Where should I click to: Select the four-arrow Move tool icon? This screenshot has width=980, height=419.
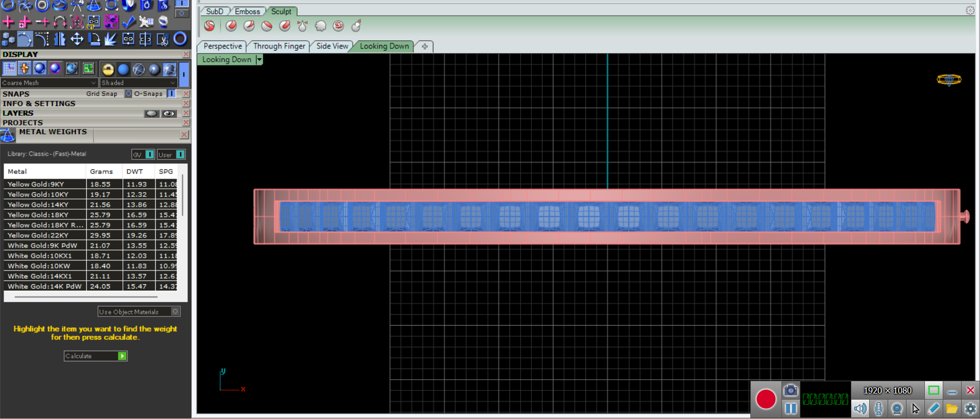coord(77,39)
